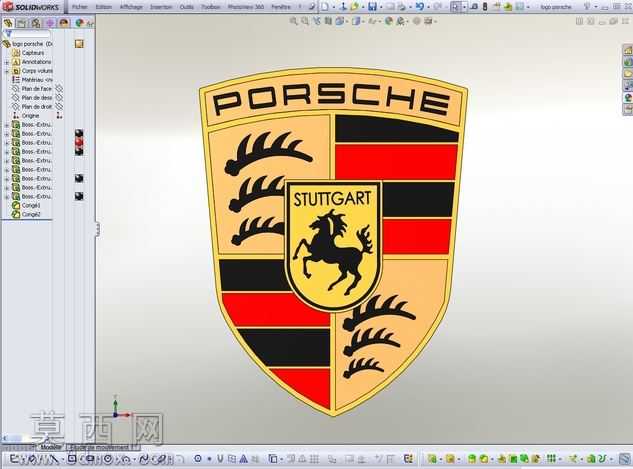
Task: Click the red appearance swatch in display pane
Action: (79, 142)
